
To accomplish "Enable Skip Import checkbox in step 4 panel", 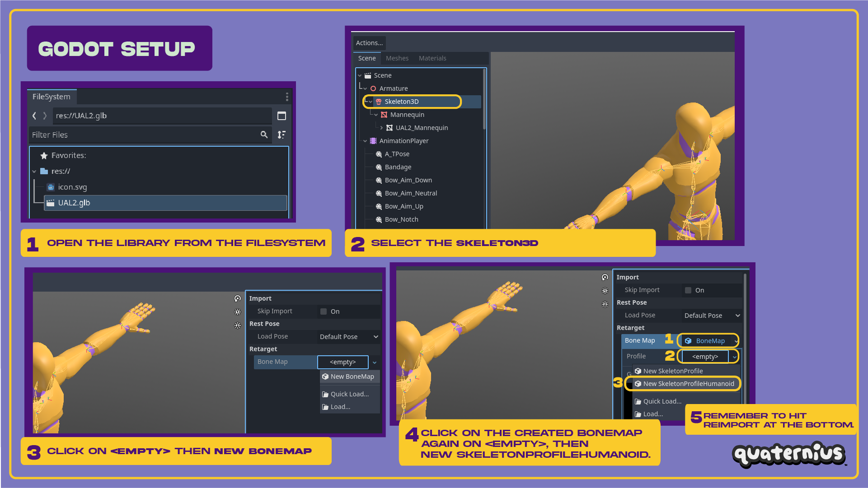I will [x=688, y=290].
